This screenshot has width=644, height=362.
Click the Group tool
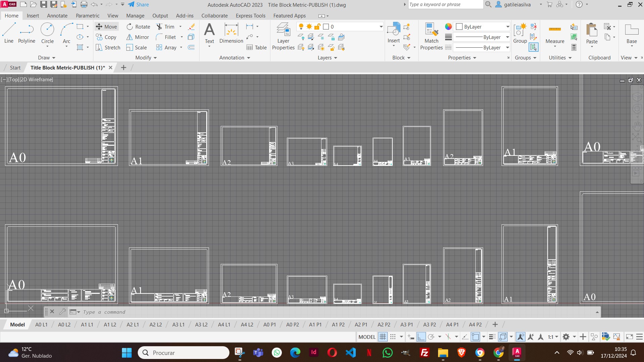520,33
